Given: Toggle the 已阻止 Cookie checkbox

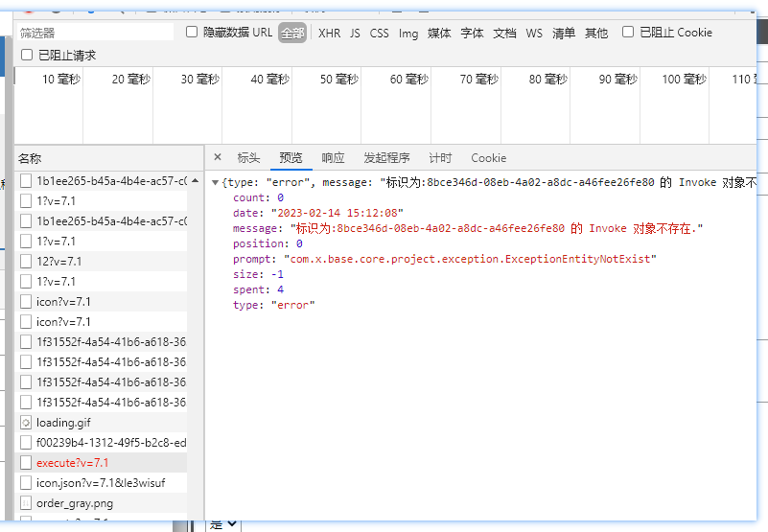Looking at the screenshot, I should point(628,33).
